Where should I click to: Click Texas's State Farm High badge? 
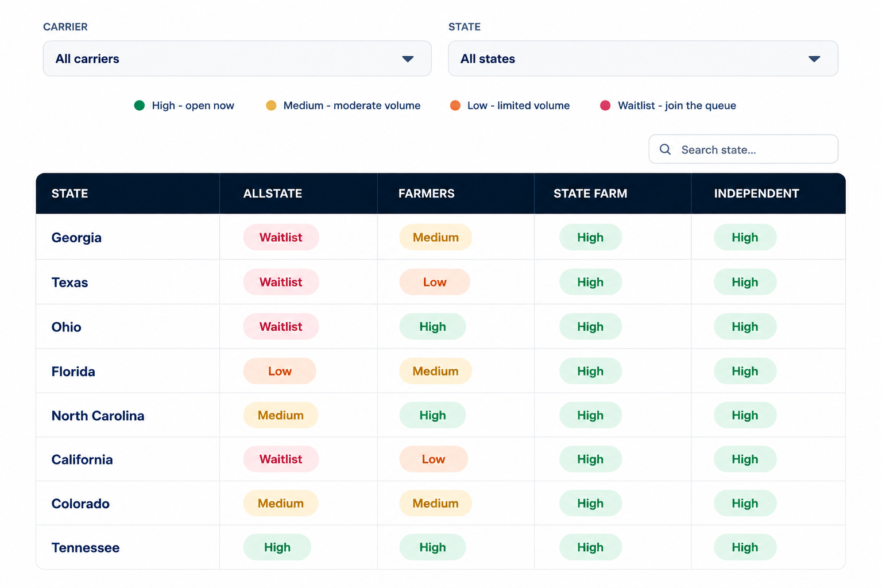590,282
